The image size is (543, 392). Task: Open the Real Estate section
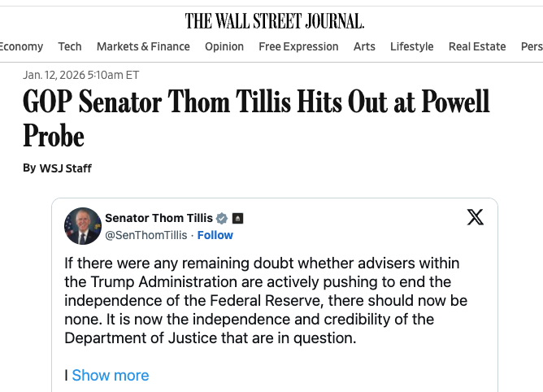tap(477, 46)
